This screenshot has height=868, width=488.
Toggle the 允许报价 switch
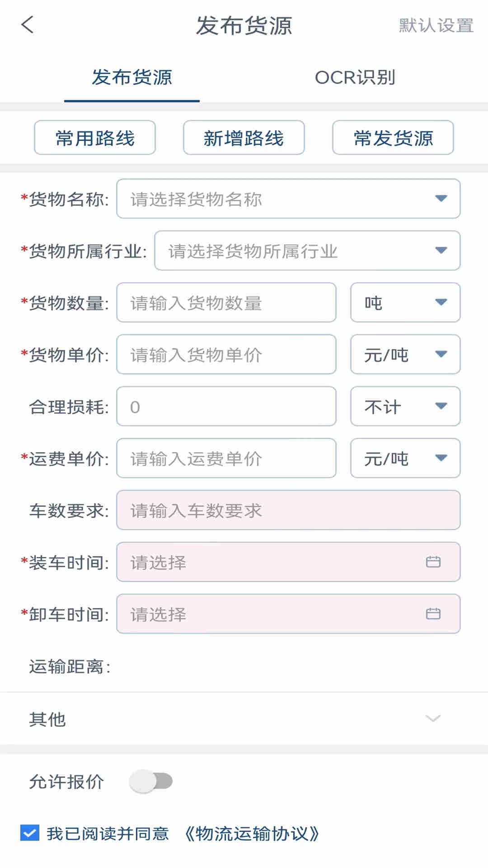click(x=151, y=781)
